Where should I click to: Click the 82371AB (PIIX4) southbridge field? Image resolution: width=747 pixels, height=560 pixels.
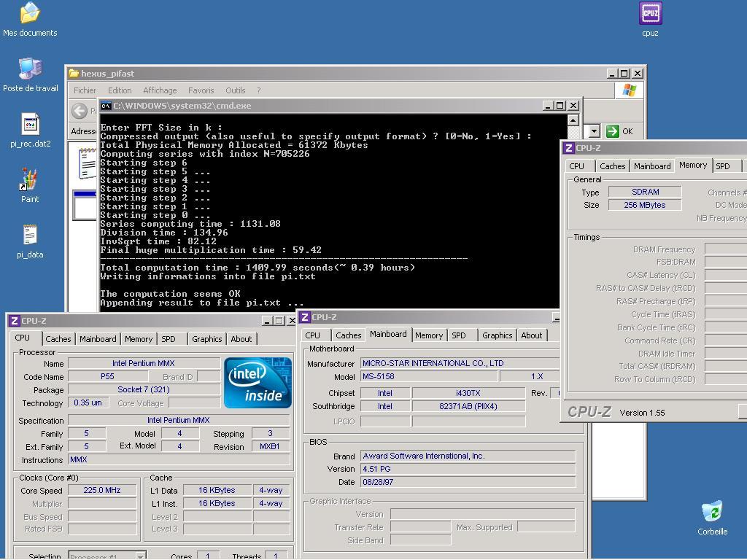click(x=468, y=406)
